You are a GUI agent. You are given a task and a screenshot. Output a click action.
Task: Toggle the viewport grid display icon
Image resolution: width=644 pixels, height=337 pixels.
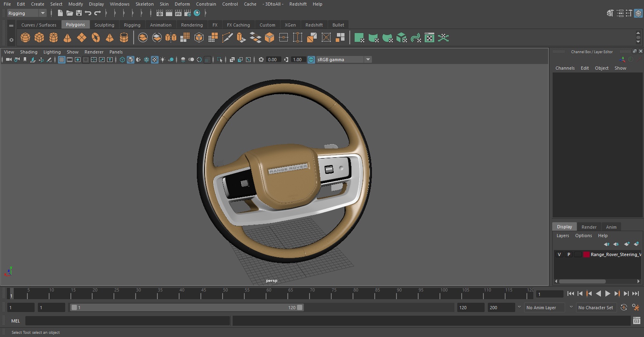pos(62,60)
